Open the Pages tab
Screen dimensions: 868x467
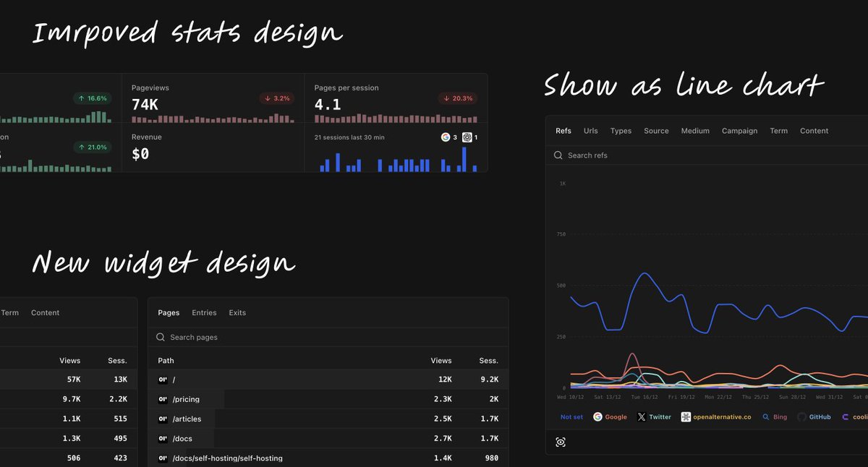[169, 313]
